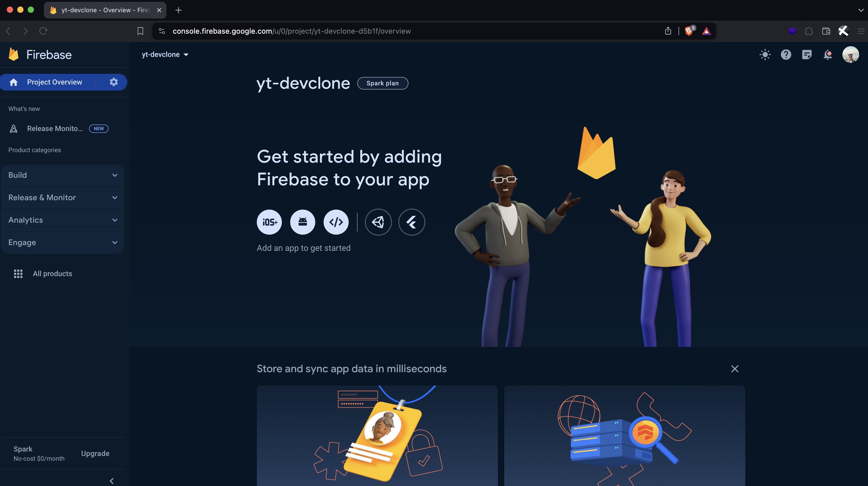The width and height of the screenshot is (868, 486).
Task: Add a Flutter app to the project
Action: pos(411,222)
